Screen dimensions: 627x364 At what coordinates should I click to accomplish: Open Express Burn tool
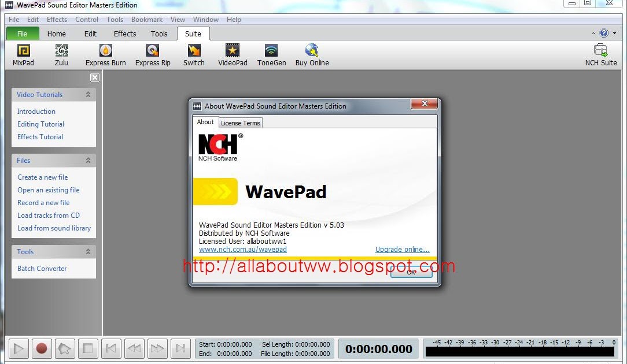click(x=106, y=55)
